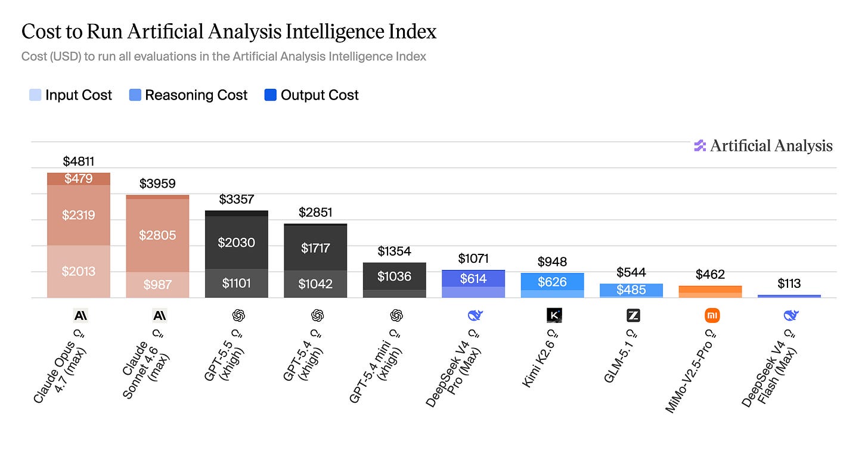Click the DeepSeek logo under V4 Flash
This screenshot has height=460, width=868.
[791, 315]
